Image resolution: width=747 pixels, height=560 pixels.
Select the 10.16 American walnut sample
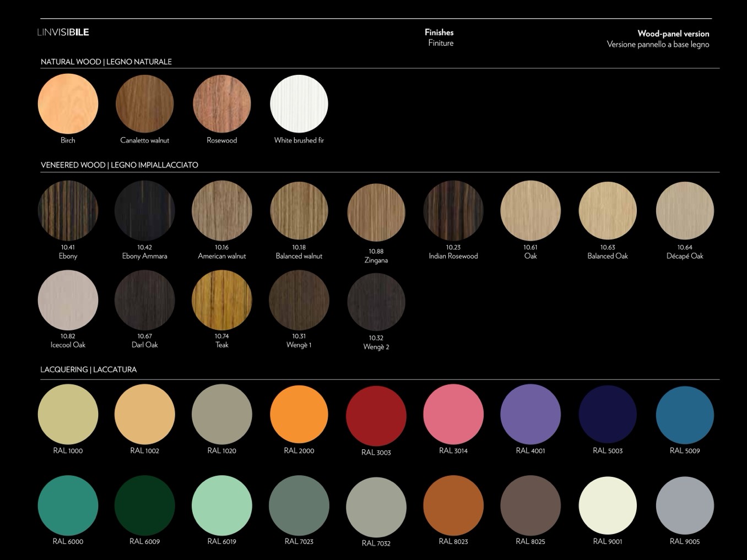coord(221,211)
